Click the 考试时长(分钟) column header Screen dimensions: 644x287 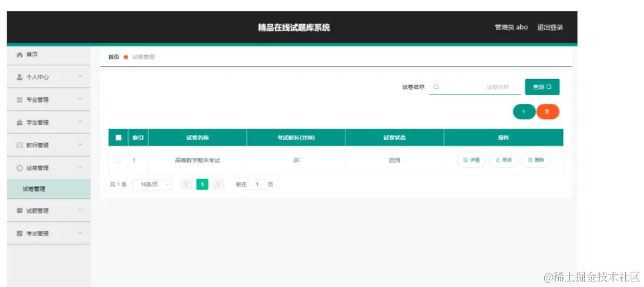pos(296,138)
